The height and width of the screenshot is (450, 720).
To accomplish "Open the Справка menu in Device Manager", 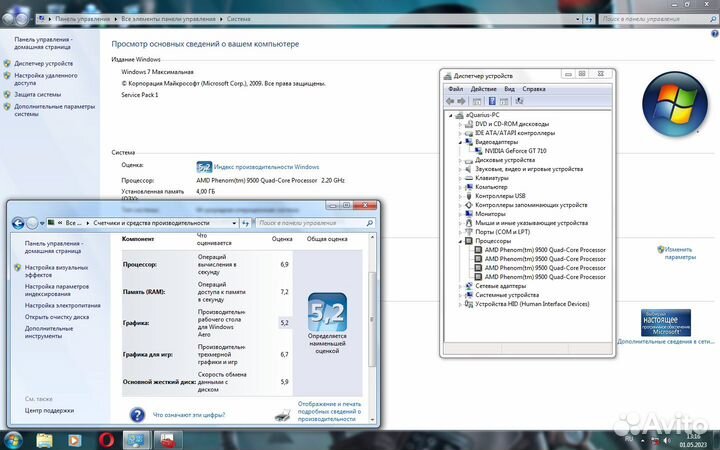I will coord(534,89).
